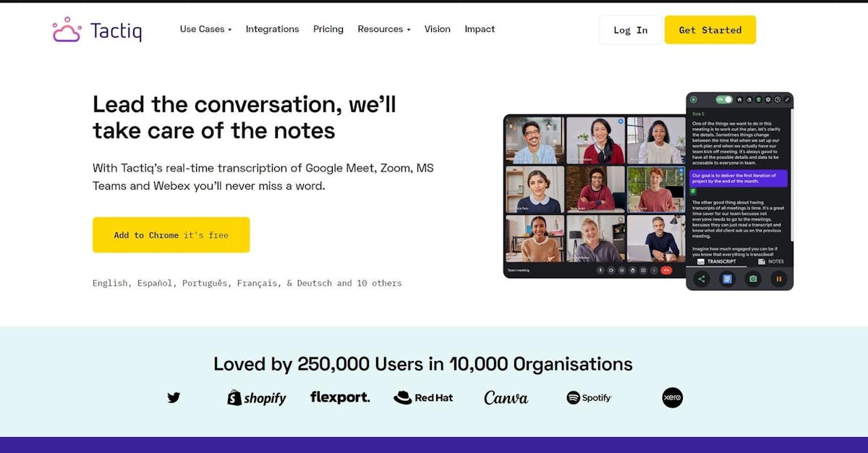Click the Shopify logo

[x=257, y=397]
